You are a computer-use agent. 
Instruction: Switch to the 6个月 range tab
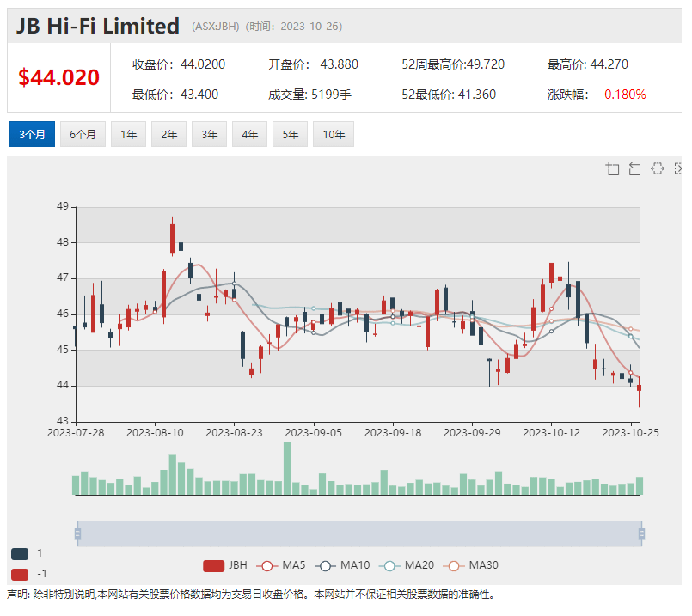coord(83,134)
